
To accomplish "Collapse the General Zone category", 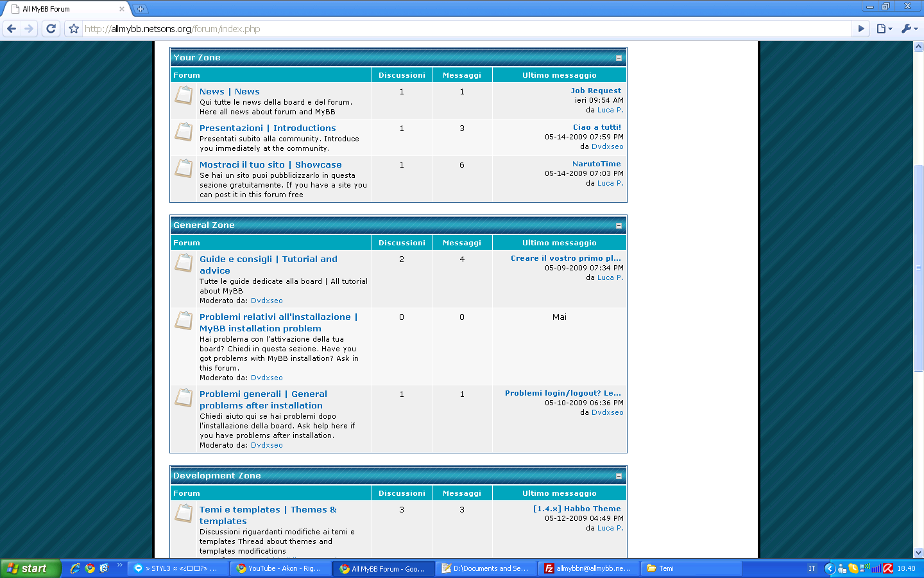I will (619, 225).
